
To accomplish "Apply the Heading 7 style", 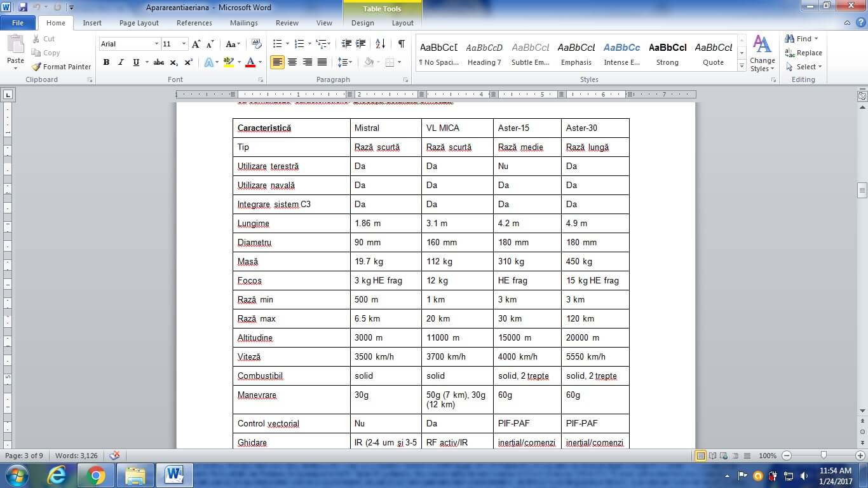I will (x=484, y=53).
